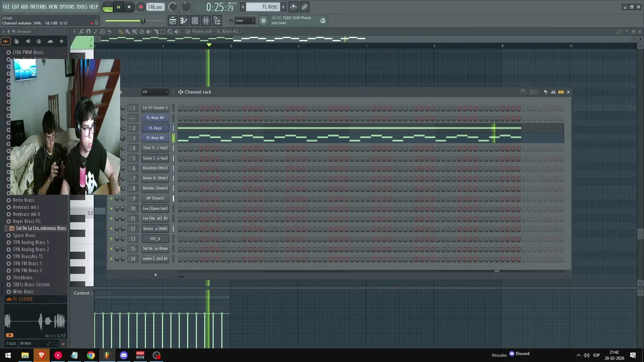Click the add plus icon in browser toolbar
This screenshot has height=362, width=644.
(x=6, y=41)
